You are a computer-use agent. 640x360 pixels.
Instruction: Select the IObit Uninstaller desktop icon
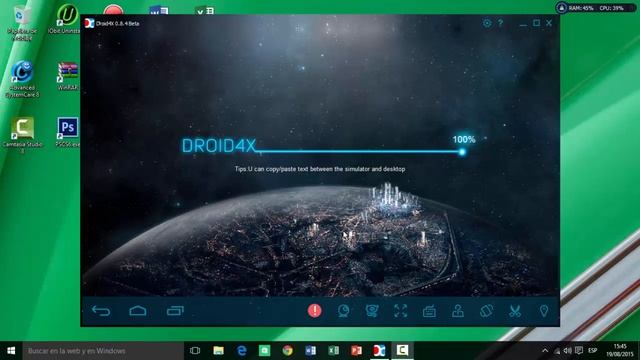coord(65,19)
